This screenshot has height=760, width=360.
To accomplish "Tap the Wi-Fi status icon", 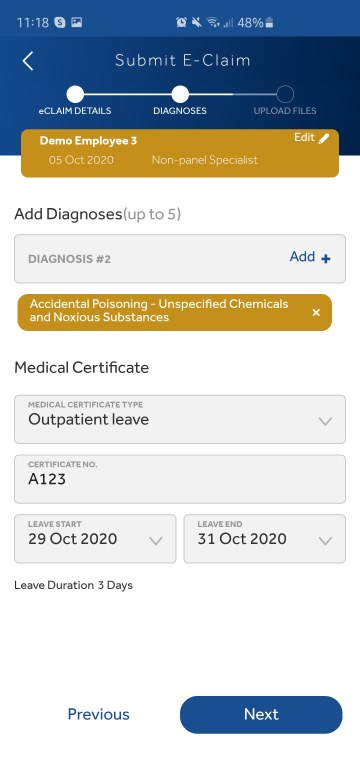I will (212, 22).
